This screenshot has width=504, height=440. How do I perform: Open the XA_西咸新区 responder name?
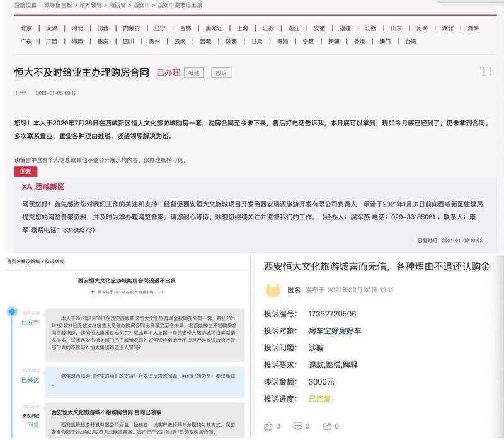tap(43, 187)
